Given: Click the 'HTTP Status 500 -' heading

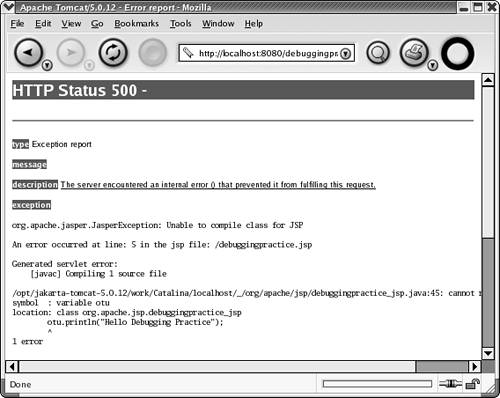Looking at the screenshot, I should pyautogui.click(x=79, y=90).
